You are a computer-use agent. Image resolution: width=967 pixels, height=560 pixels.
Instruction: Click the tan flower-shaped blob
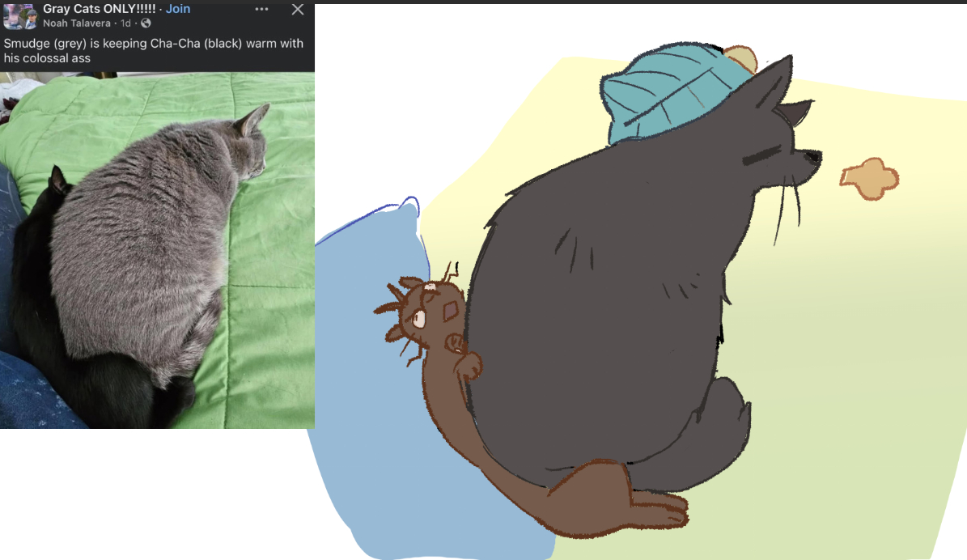pos(869,179)
